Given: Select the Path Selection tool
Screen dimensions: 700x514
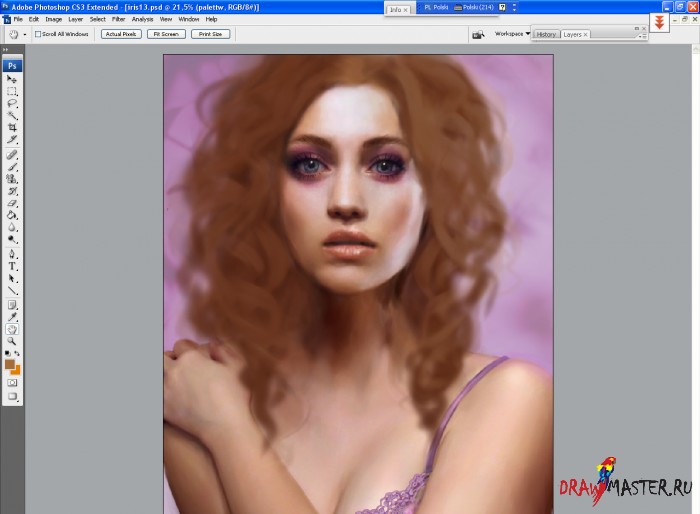Looking at the screenshot, I should tap(12, 279).
